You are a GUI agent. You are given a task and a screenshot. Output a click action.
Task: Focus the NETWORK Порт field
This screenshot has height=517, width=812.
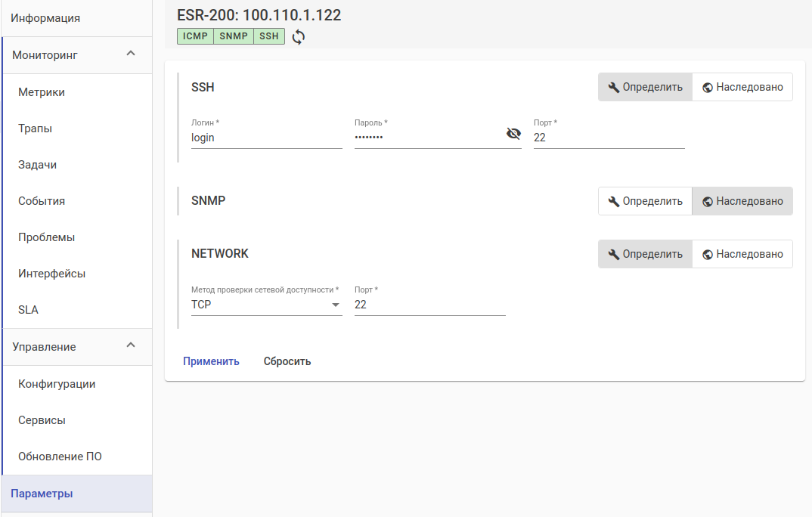430,305
